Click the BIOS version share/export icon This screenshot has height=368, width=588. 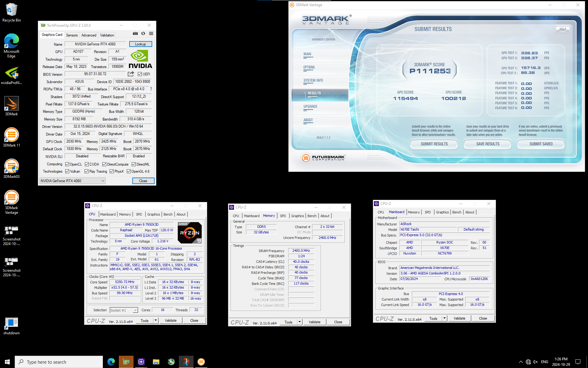(x=131, y=74)
